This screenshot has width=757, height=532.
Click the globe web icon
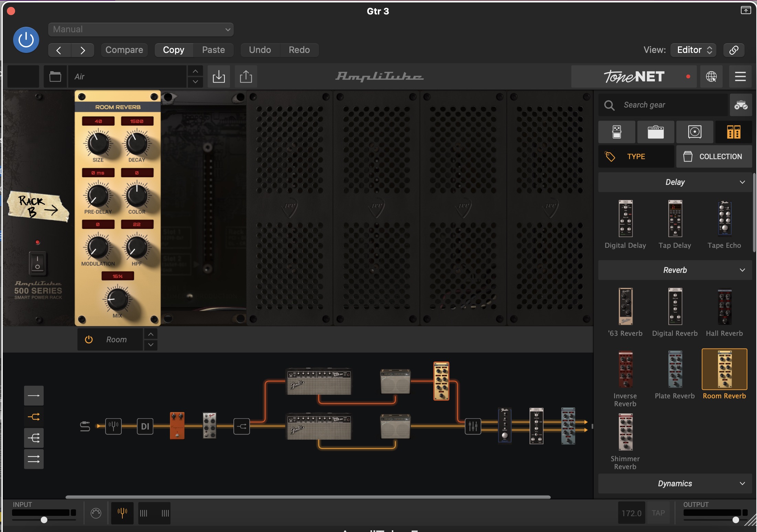711,76
